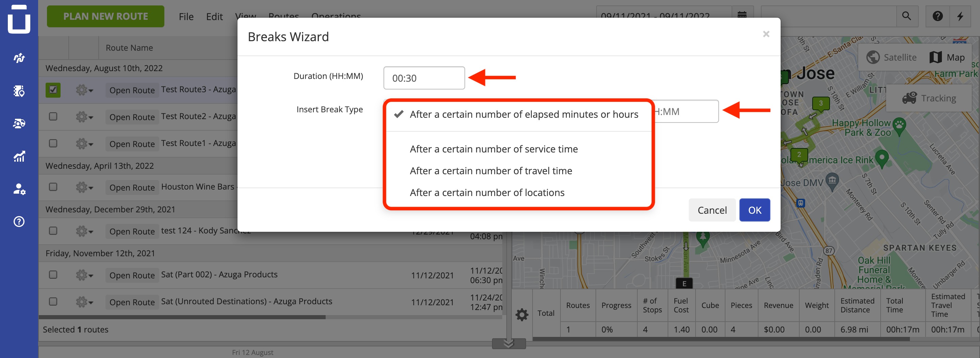Open the File menu

186,17
